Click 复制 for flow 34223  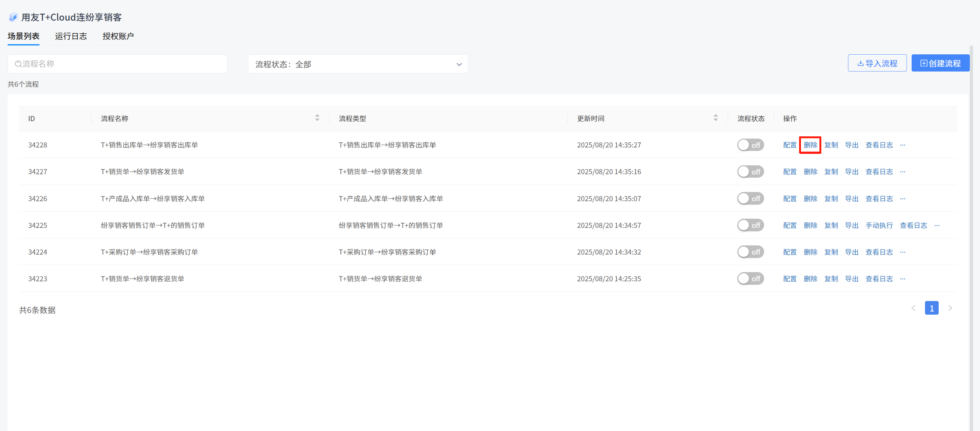point(831,278)
